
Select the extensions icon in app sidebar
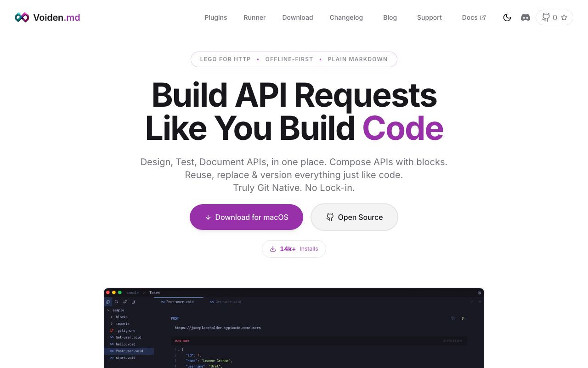click(134, 302)
